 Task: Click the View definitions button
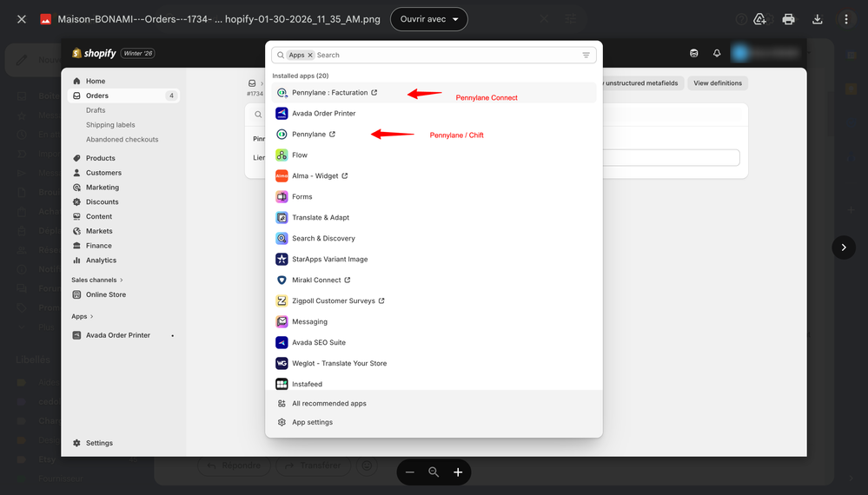718,83
